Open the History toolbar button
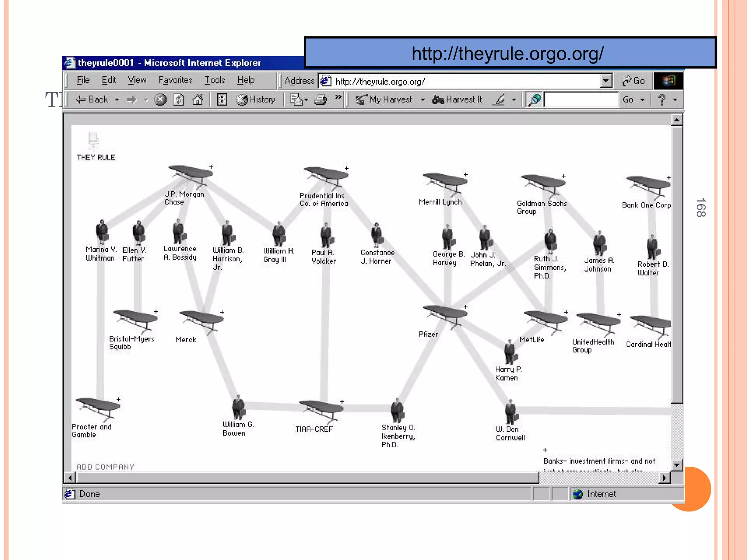The height and width of the screenshot is (560, 747). (255, 100)
